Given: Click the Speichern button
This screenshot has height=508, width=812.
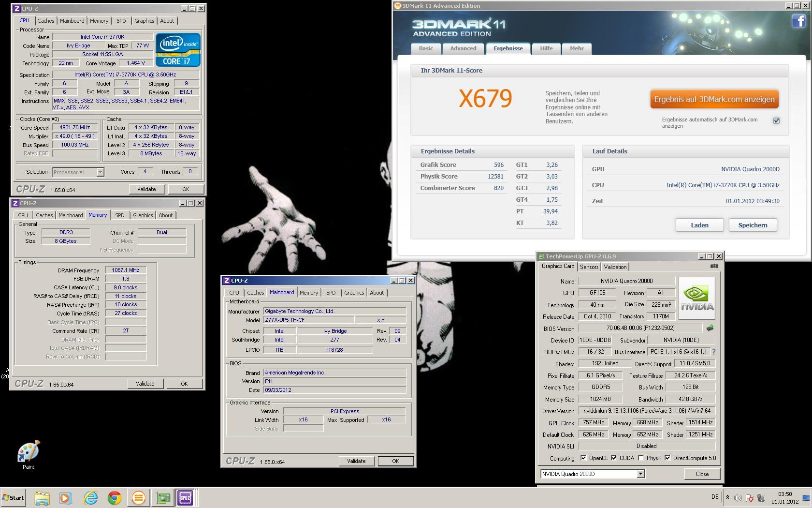Looking at the screenshot, I should click(753, 225).
